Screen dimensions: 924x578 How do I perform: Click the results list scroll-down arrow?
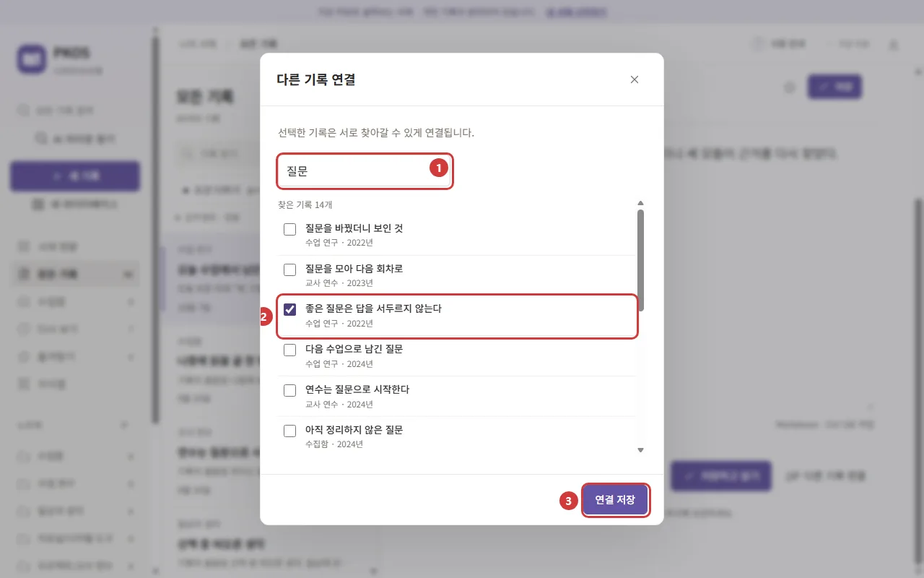(640, 450)
